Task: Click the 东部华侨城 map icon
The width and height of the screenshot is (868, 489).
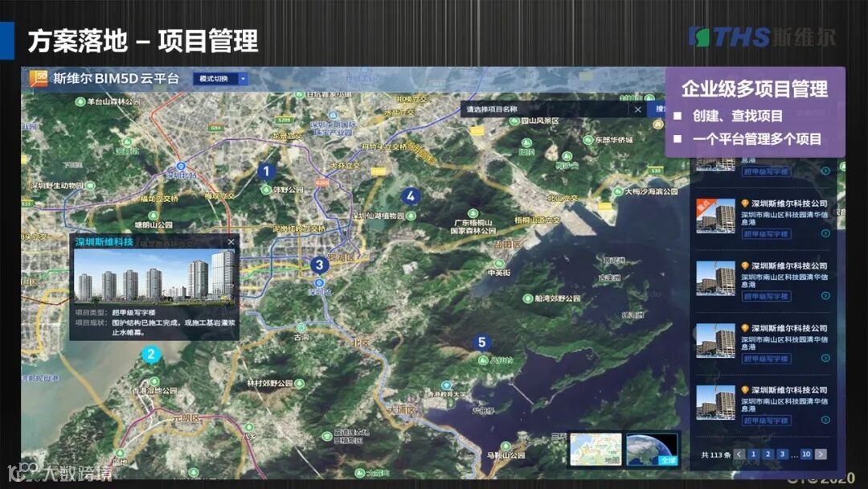Action: pyautogui.click(x=588, y=140)
